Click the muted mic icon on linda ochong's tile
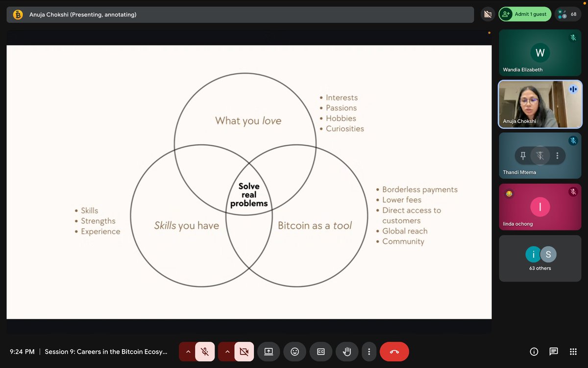 573,192
